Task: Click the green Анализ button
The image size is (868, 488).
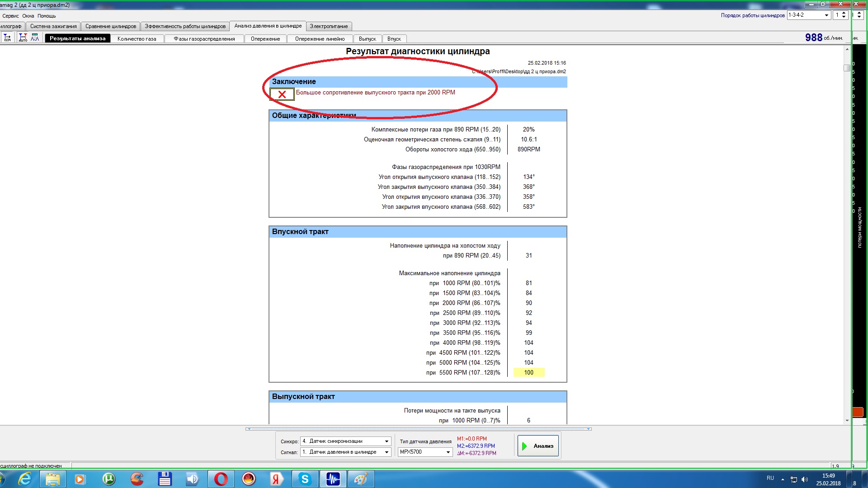Action: point(538,446)
